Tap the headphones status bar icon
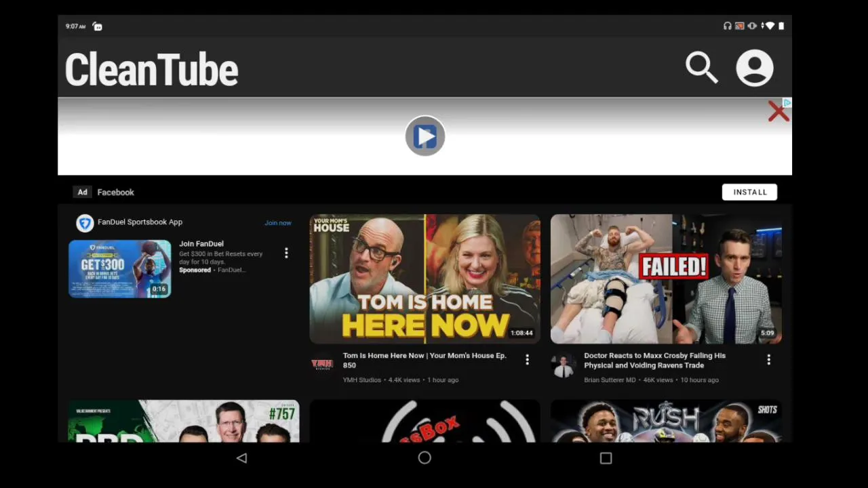 tap(727, 26)
